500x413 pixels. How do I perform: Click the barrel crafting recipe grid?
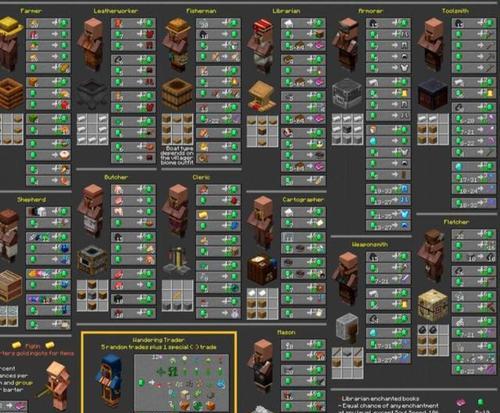[x=177, y=129]
